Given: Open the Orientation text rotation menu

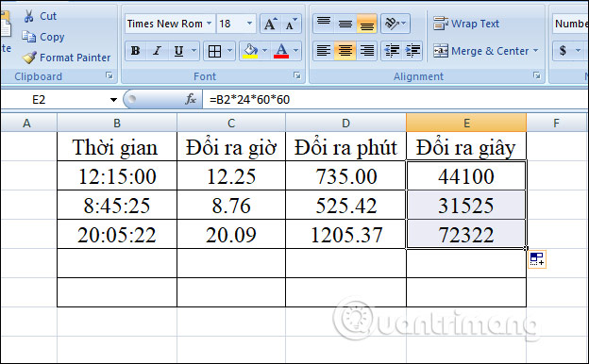Looking at the screenshot, I should (x=395, y=24).
